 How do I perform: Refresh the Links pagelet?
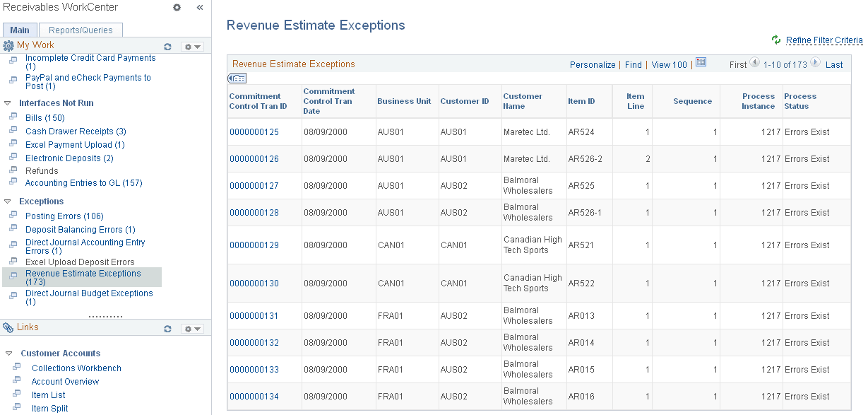point(167,328)
